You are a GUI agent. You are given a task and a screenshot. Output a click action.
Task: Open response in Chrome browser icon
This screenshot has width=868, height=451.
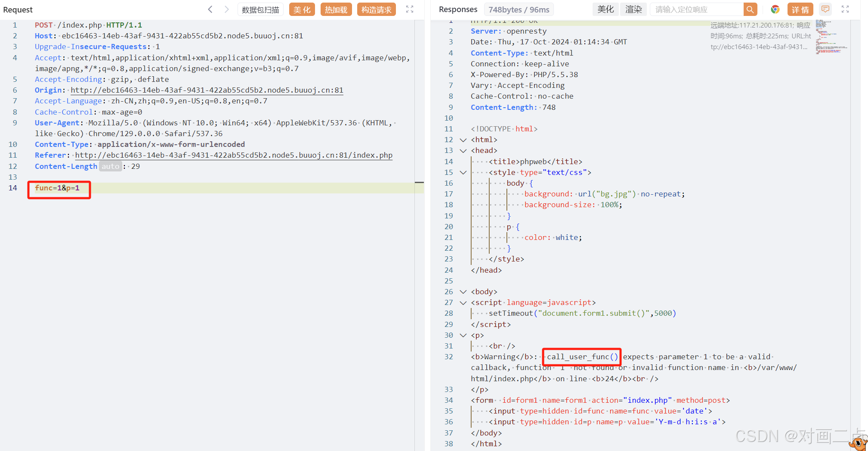(x=775, y=9)
